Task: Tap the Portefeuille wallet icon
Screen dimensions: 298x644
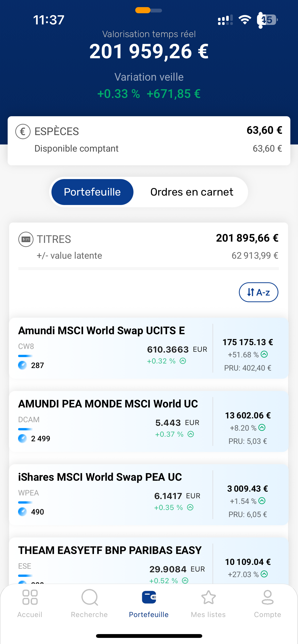Action: tap(149, 597)
